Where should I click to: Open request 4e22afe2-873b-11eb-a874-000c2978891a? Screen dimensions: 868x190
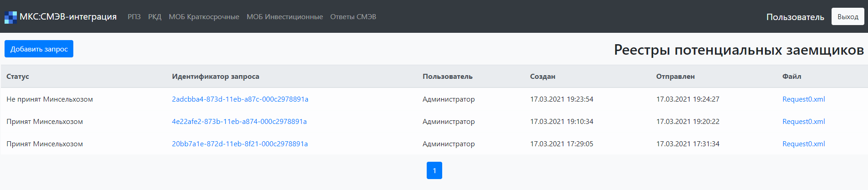[239, 122]
